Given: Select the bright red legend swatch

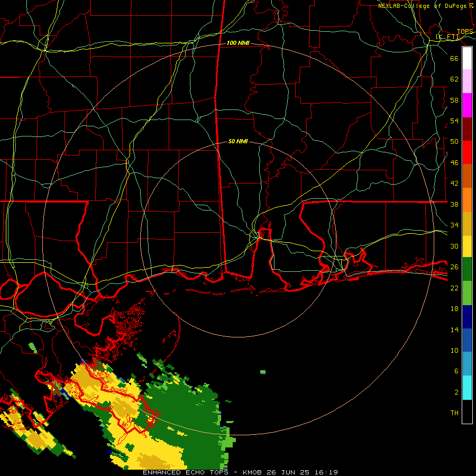Looking at the screenshot, I should tap(467, 152).
